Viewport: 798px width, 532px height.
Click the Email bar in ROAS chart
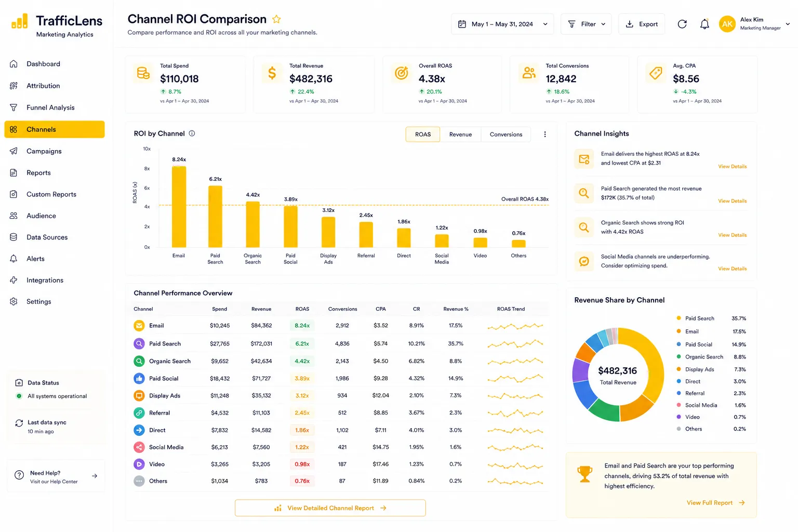[179, 207]
